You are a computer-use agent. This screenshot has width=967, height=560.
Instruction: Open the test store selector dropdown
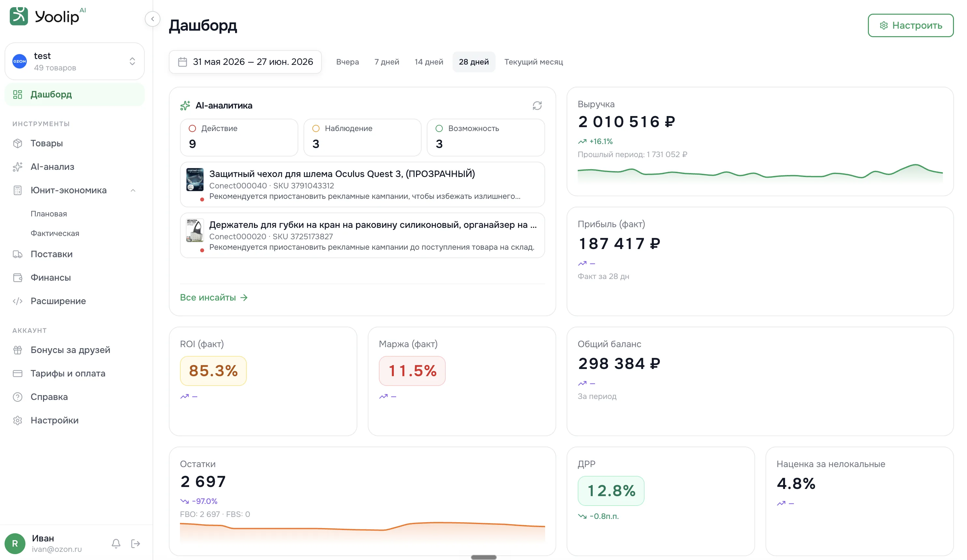click(74, 61)
